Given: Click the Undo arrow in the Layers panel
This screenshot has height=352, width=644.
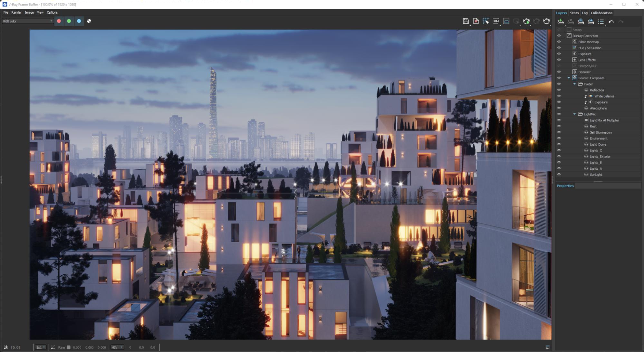Looking at the screenshot, I should click(x=611, y=22).
